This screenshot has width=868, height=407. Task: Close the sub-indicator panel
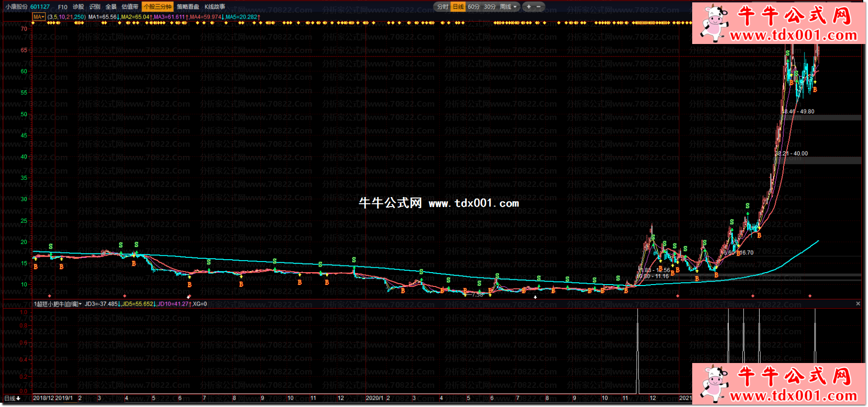point(858,304)
